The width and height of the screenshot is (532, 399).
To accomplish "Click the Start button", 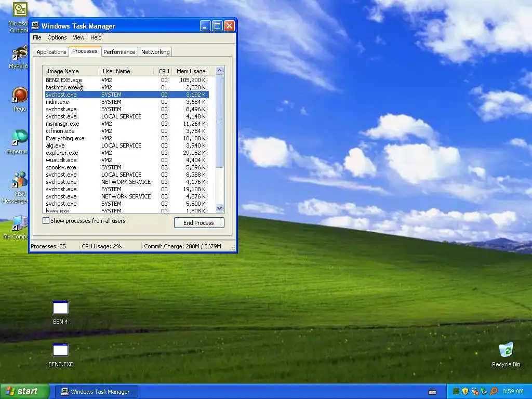I will tap(24, 392).
